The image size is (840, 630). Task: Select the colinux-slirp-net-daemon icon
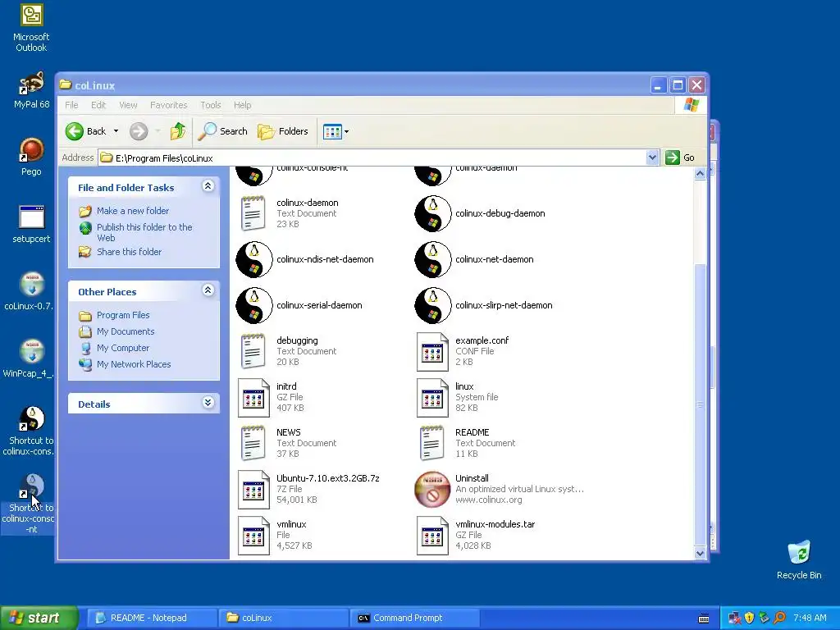[x=432, y=305]
